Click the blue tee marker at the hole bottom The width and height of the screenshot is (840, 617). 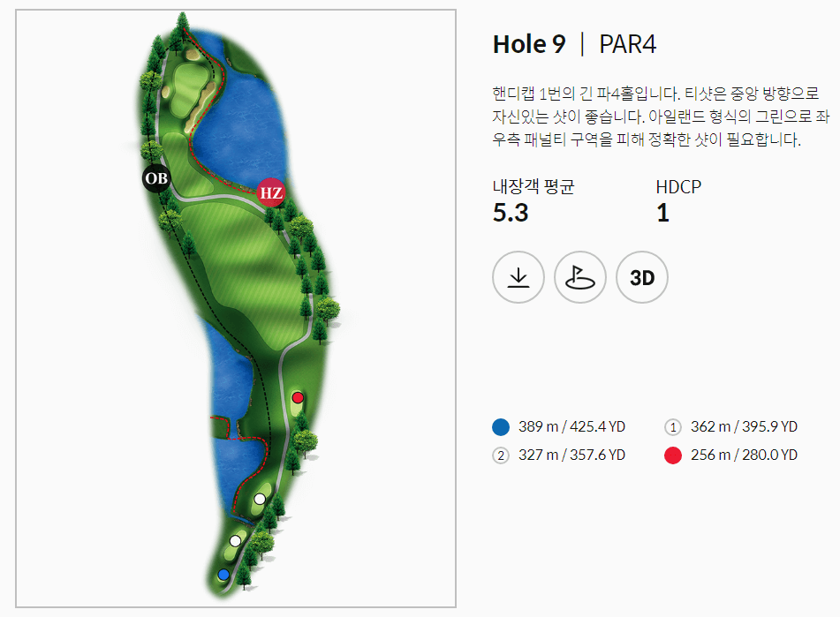(223, 574)
